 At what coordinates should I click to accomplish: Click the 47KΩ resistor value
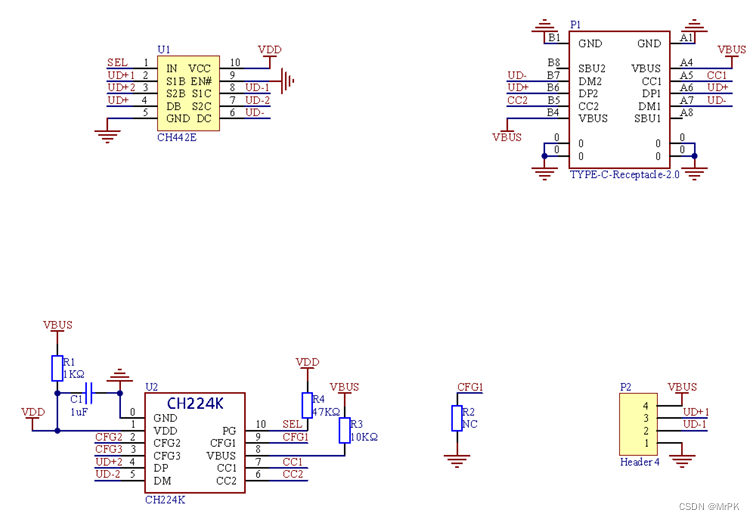(x=326, y=412)
